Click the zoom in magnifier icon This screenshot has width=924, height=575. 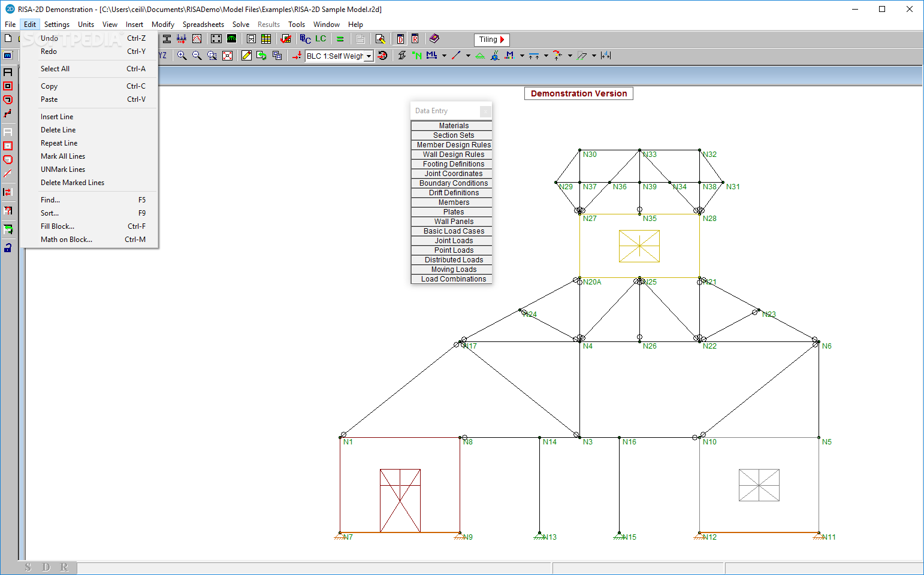click(182, 56)
